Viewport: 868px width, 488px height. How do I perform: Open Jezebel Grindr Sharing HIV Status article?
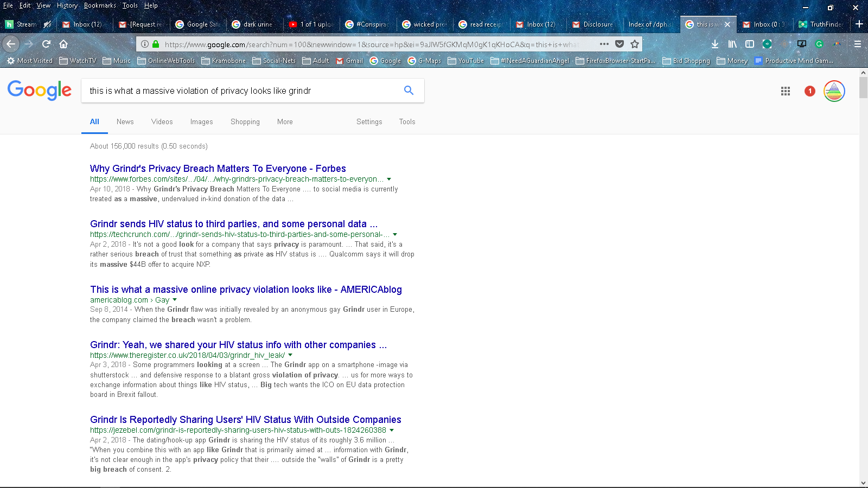click(245, 420)
